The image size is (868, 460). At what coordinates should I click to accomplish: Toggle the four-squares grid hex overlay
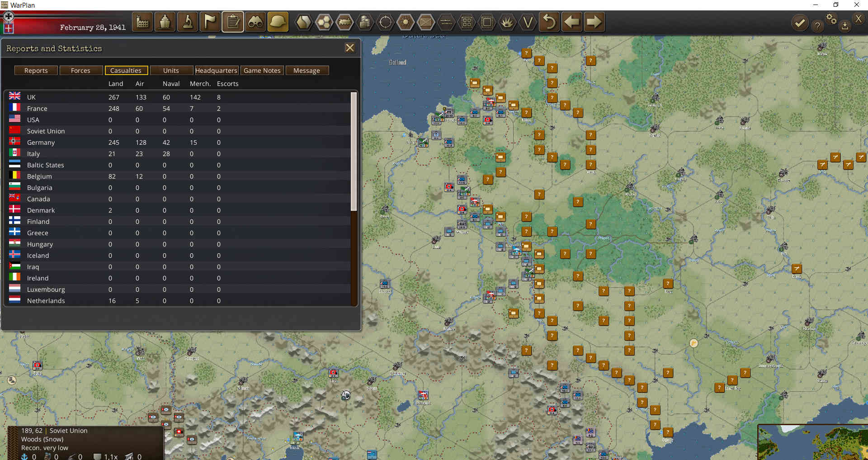[467, 22]
